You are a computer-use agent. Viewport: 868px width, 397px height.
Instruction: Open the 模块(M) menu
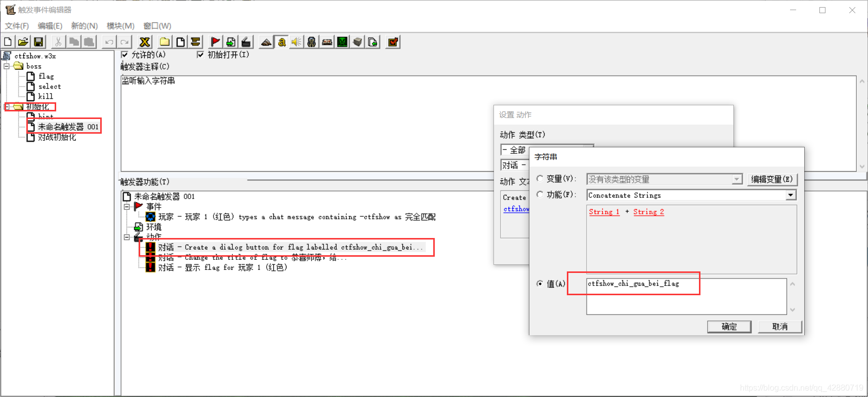[x=120, y=26]
